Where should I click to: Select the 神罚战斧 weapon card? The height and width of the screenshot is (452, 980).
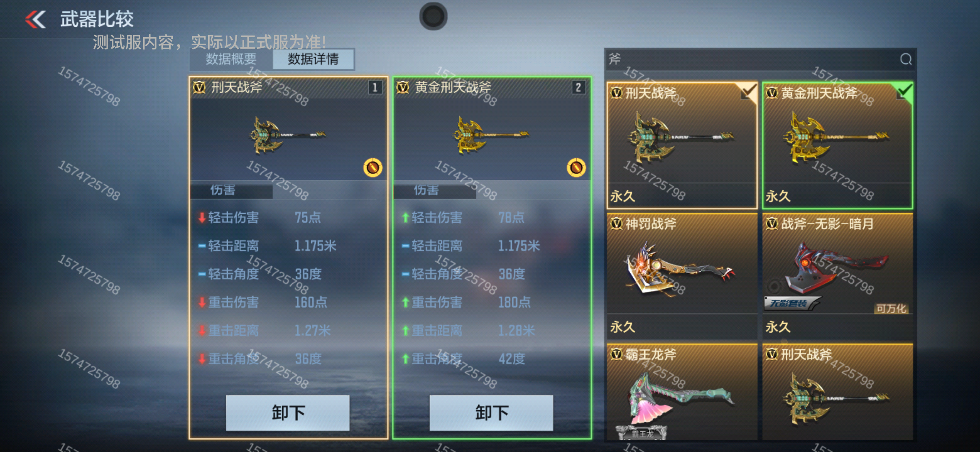coord(682,276)
